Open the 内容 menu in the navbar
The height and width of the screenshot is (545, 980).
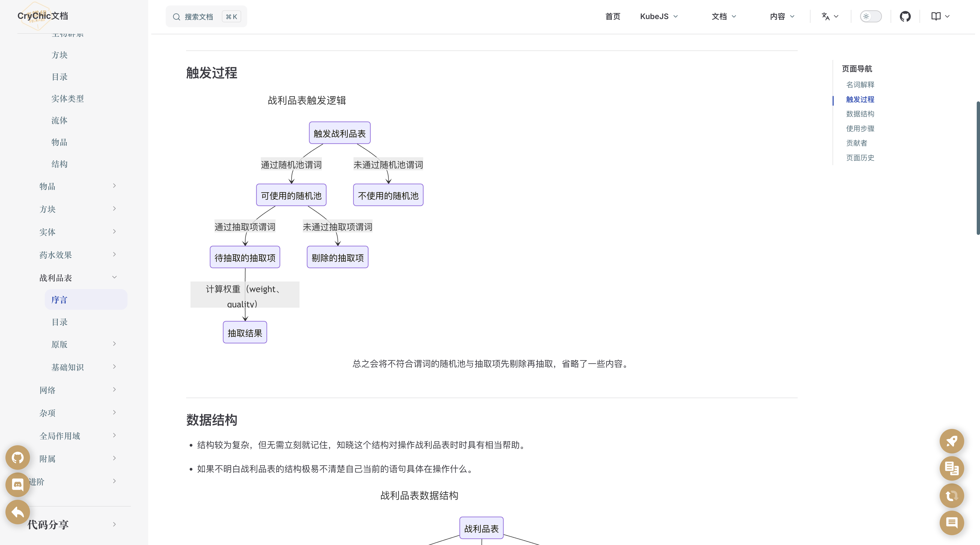tap(781, 16)
